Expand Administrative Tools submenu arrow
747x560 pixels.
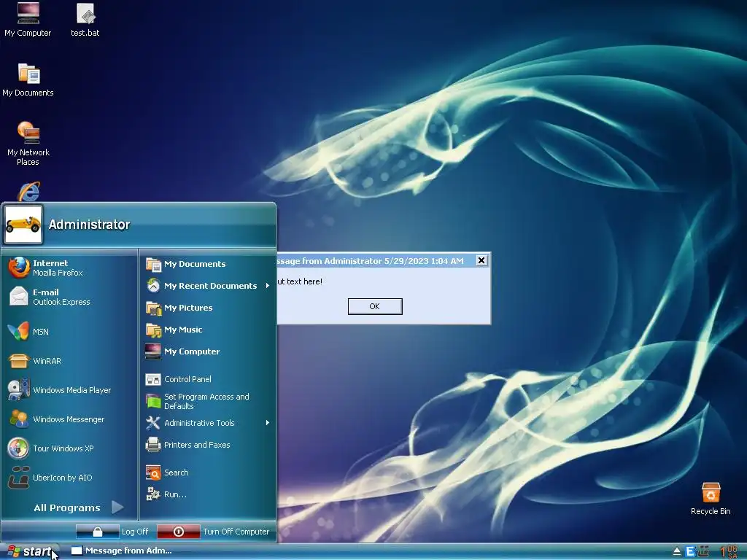267,423
